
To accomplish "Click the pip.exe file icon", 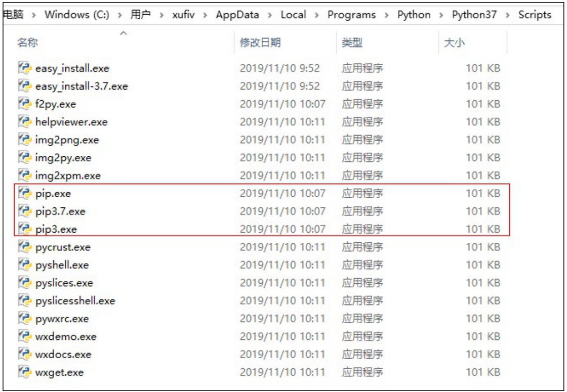I will [25, 193].
